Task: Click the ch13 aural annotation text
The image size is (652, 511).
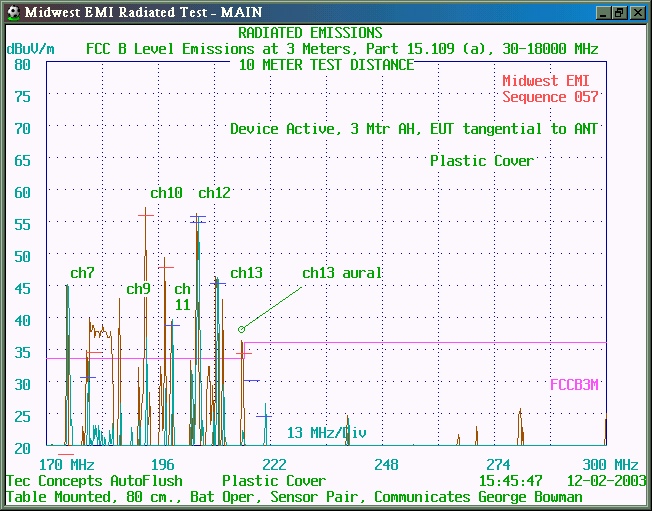Action: tap(342, 273)
